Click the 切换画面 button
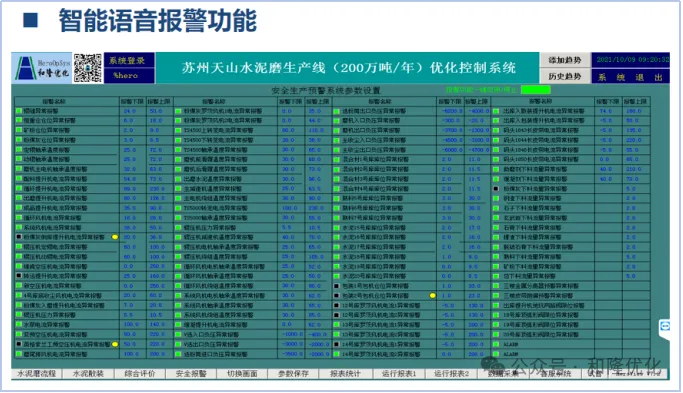Screen dimensions: 683x393 point(242,374)
